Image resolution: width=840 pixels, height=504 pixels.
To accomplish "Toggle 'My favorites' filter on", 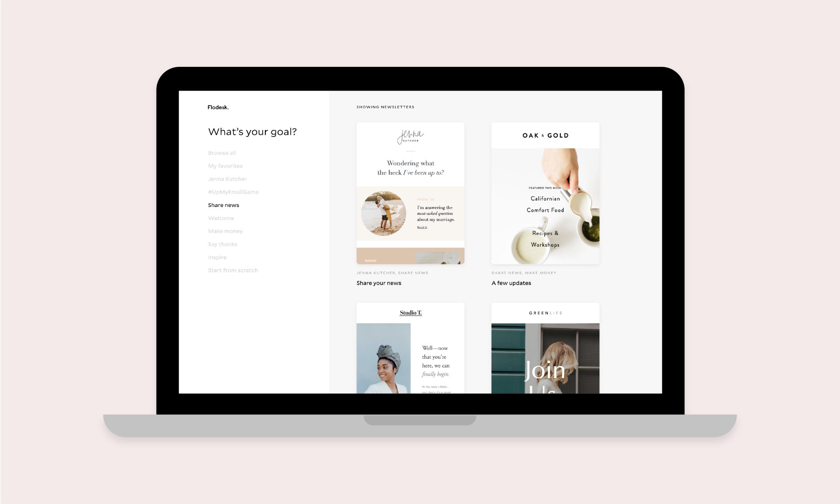I will 225,166.
